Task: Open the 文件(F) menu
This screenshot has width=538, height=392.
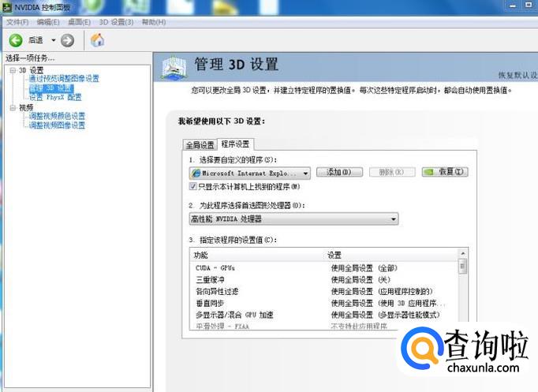Action: pos(17,22)
